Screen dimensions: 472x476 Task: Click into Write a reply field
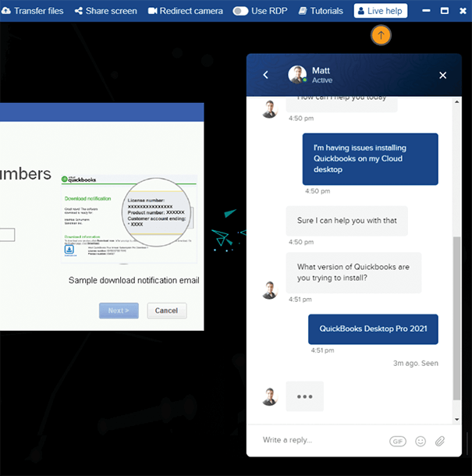coord(321,440)
